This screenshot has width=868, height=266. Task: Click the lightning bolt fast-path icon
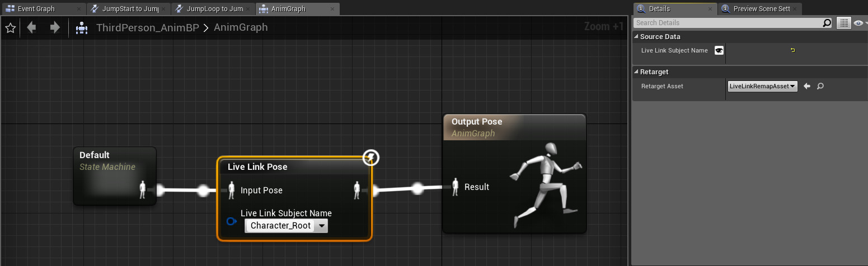click(371, 158)
